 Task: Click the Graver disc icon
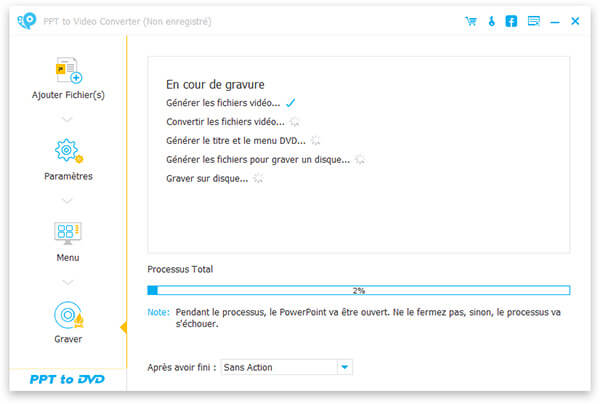click(68, 315)
